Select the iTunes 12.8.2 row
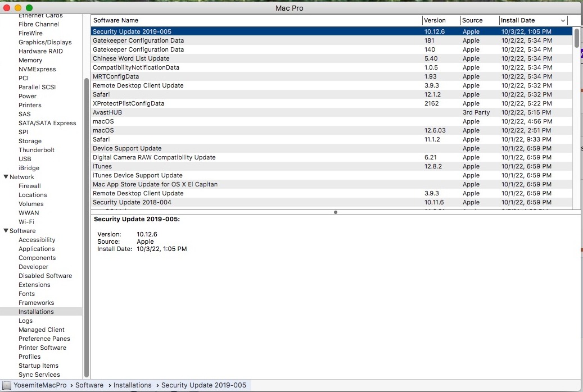 click(x=332, y=166)
